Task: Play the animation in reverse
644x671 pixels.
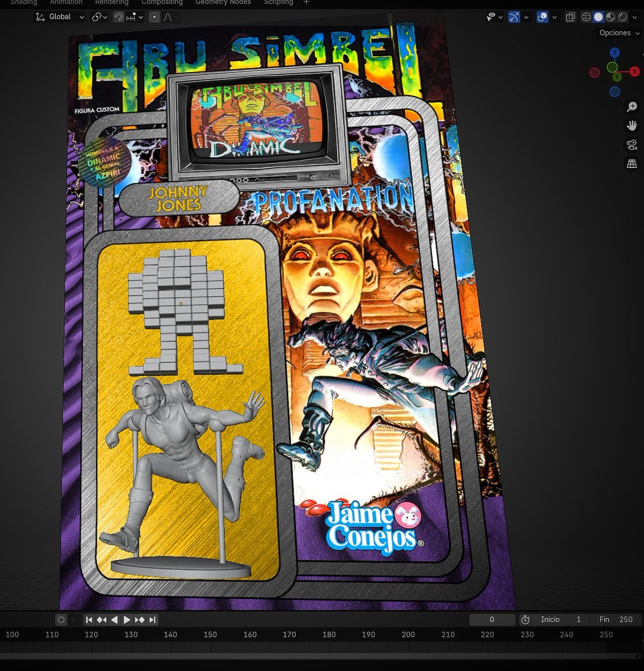Action: click(115, 620)
